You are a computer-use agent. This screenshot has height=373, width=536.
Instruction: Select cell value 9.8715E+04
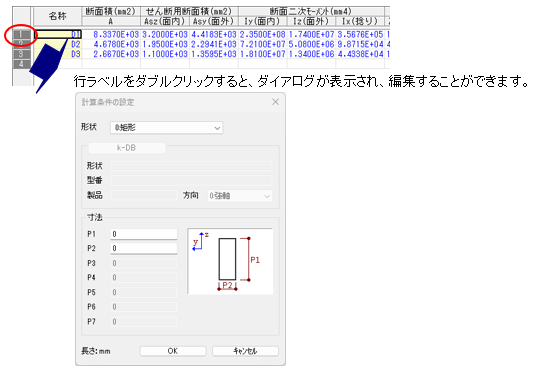click(360, 44)
